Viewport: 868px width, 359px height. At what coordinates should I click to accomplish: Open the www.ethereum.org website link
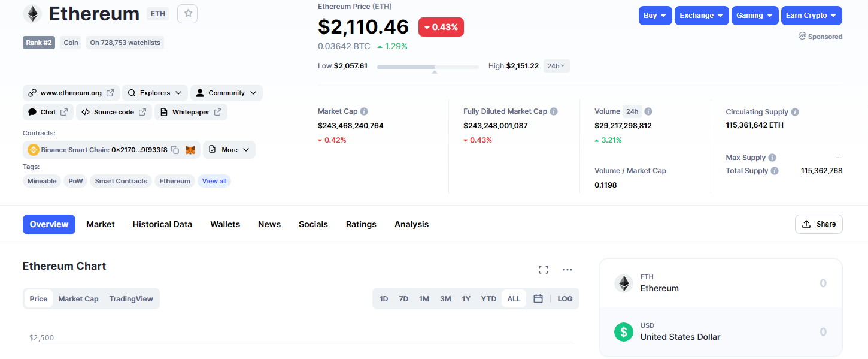tap(71, 93)
